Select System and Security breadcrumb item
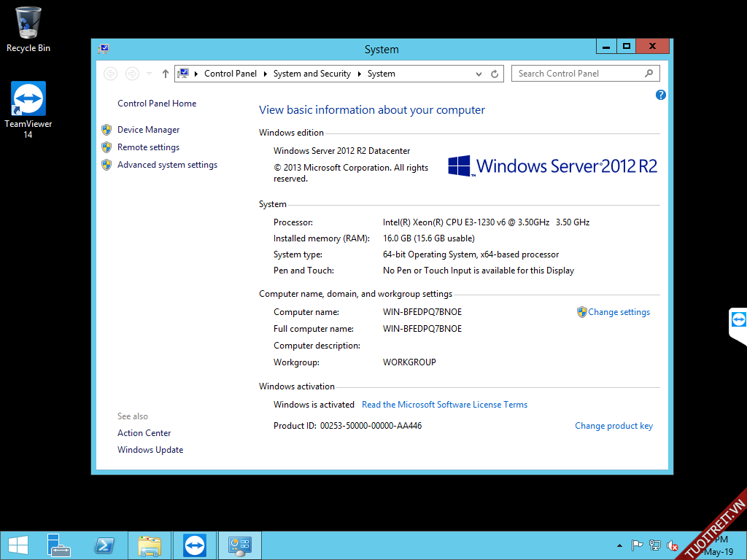 click(x=311, y=74)
